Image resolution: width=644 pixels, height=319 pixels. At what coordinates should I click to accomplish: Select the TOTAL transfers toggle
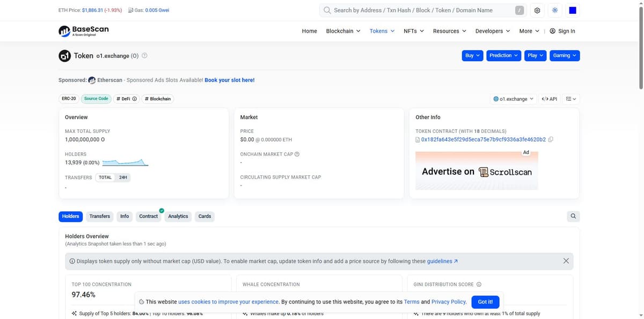[105, 177]
